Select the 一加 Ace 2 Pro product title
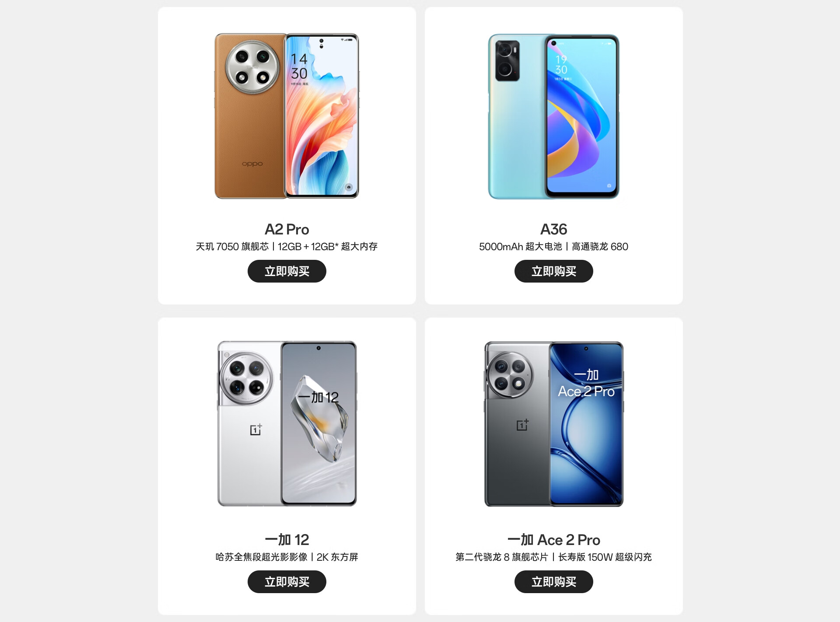The height and width of the screenshot is (622, 840). 553,540
